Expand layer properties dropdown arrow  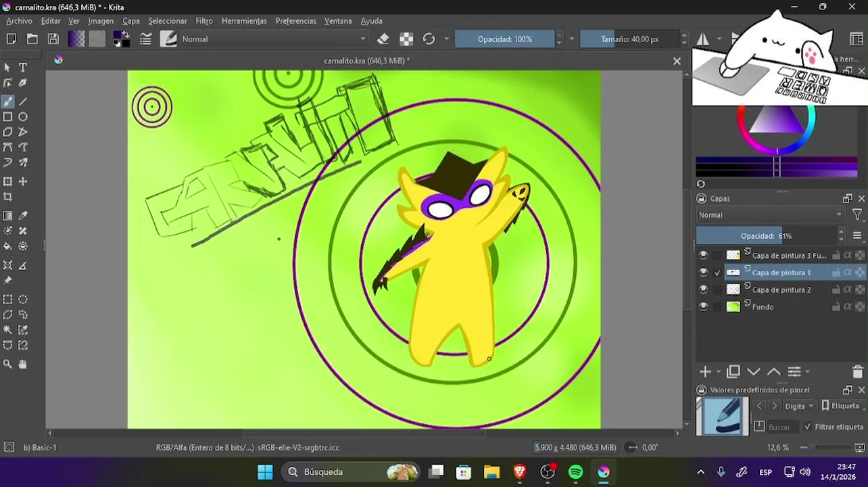808,372
